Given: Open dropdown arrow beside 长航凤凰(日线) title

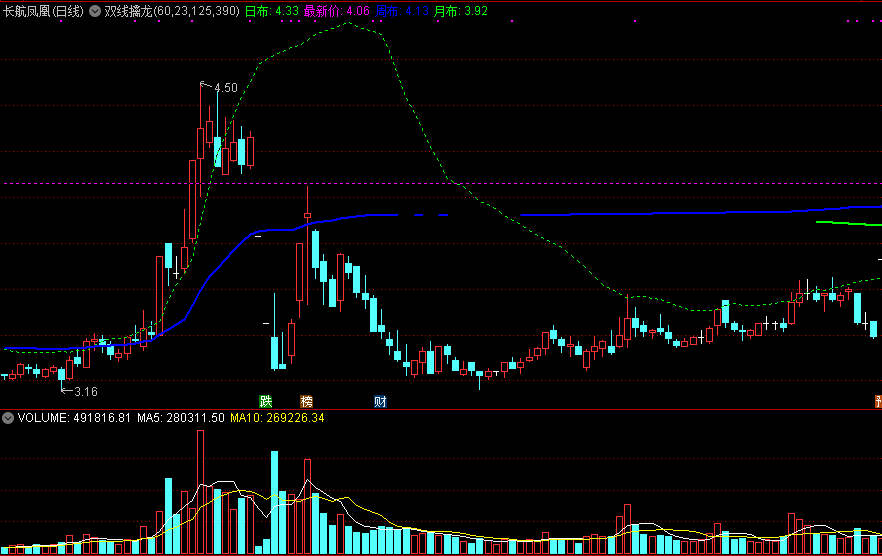Looking at the screenshot, I should coord(95,11).
